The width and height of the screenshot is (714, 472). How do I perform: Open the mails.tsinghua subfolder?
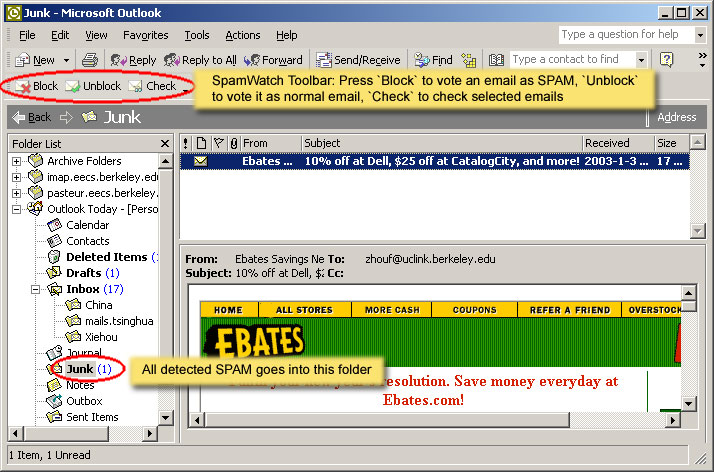pyautogui.click(x=119, y=321)
